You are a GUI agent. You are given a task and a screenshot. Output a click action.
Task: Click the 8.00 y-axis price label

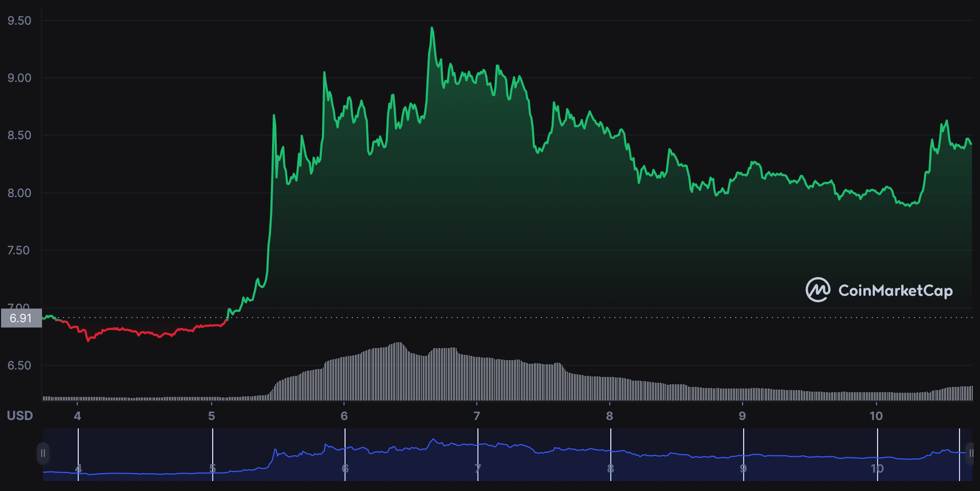[x=19, y=193]
